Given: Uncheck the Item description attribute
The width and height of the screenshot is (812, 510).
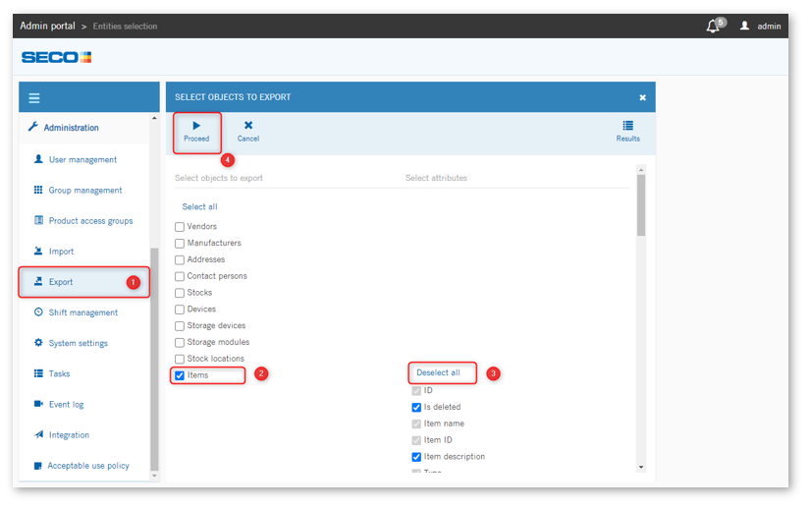Looking at the screenshot, I should [416, 457].
